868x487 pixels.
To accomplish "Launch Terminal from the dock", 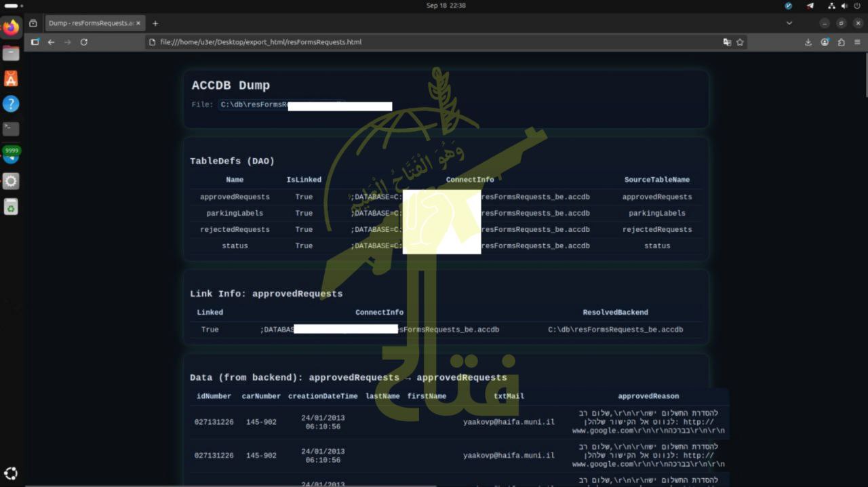I will click(11, 128).
